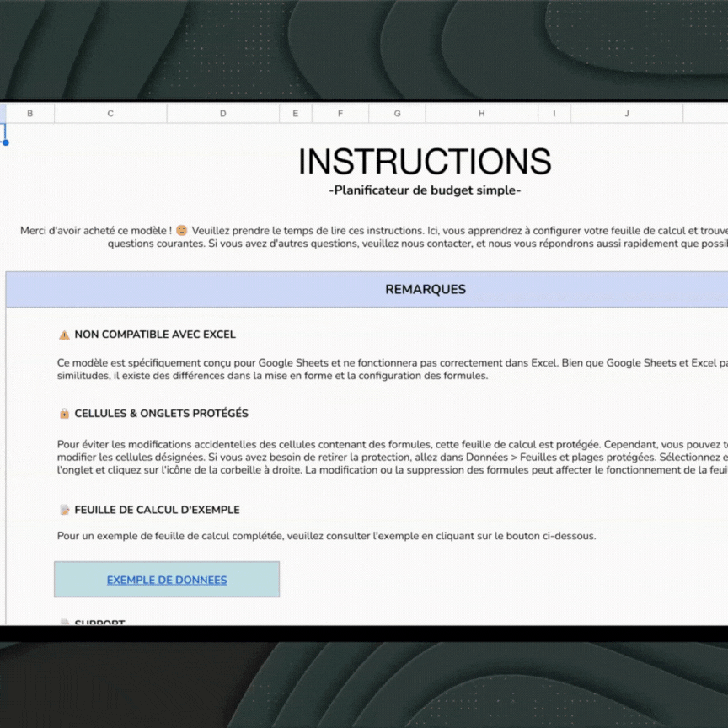Click the CELLULES & ONGLETS PROTÉGÉS heading
The width and height of the screenshot is (728, 728).
[161, 414]
